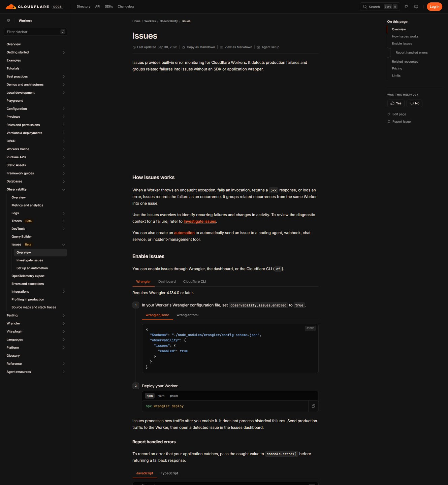
Task: Click the pencil icon beside Edit page
Action: tap(389, 114)
